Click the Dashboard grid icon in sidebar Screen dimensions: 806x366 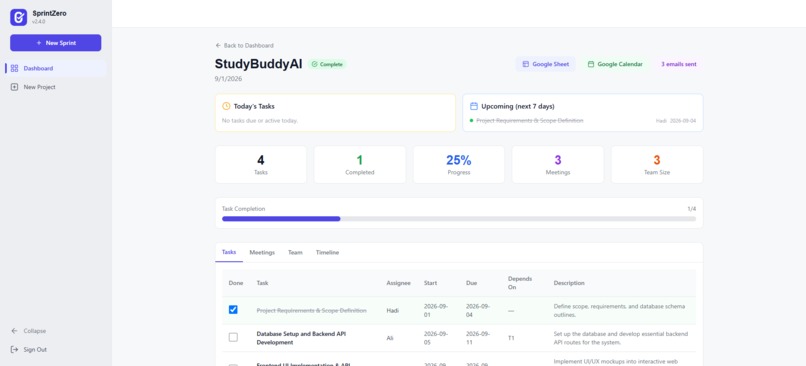pos(14,68)
